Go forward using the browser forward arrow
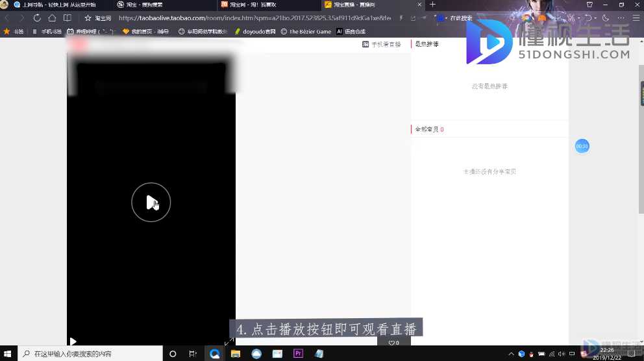This screenshot has height=361, width=644. click(22, 18)
